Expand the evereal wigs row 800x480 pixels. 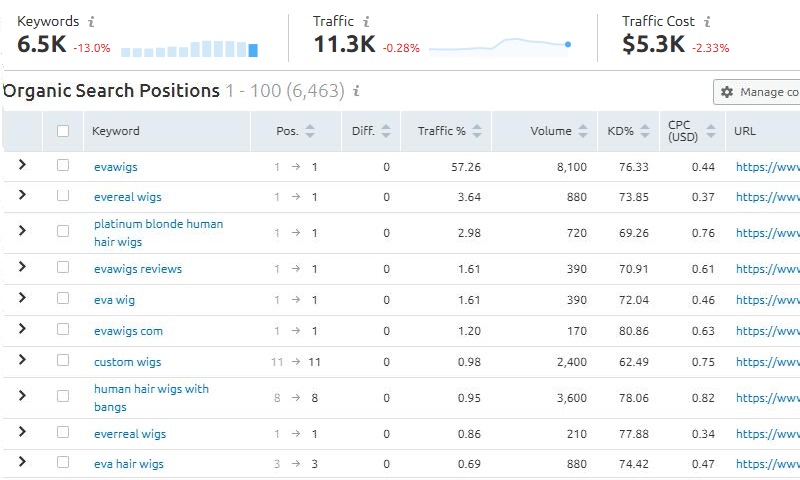click(22, 194)
